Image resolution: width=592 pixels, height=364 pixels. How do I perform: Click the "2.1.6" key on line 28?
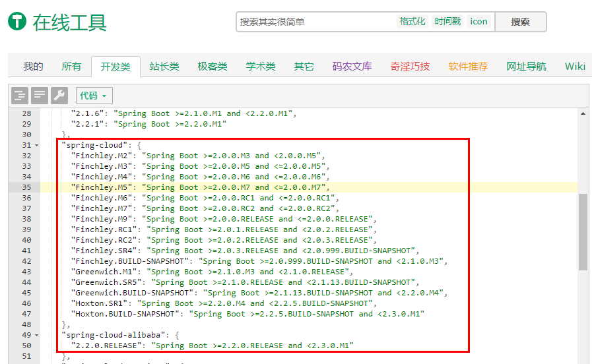pos(88,113)
